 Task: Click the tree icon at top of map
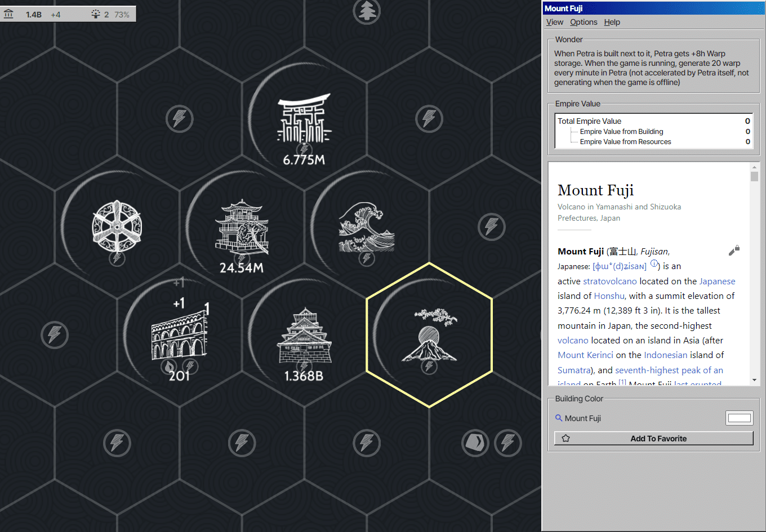click(367, 11)
